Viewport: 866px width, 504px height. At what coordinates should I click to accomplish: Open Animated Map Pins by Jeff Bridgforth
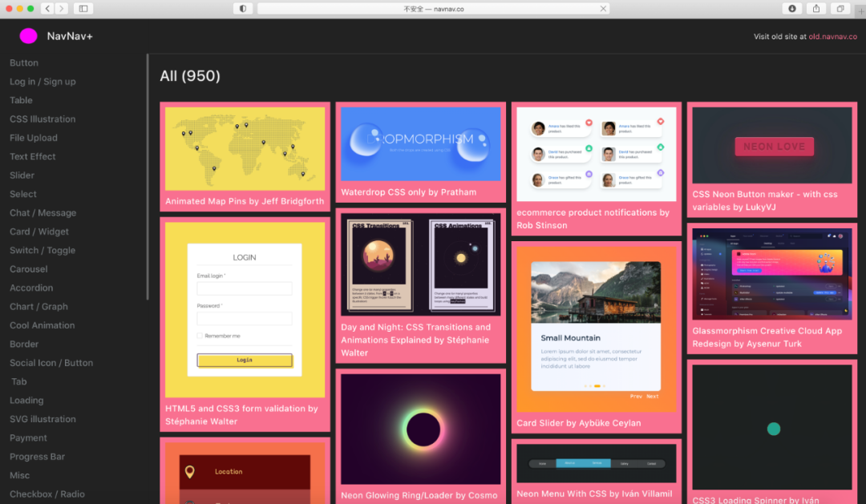[245, 202]
